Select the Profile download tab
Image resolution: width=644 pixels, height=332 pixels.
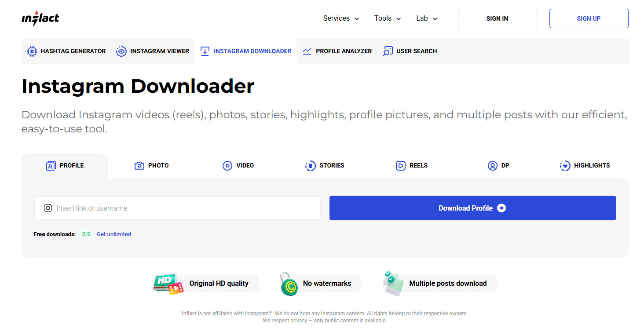65,166
